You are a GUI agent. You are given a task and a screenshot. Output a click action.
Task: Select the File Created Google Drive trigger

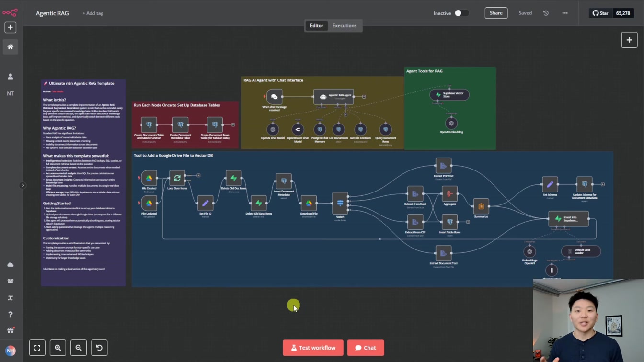pos(149,178)
